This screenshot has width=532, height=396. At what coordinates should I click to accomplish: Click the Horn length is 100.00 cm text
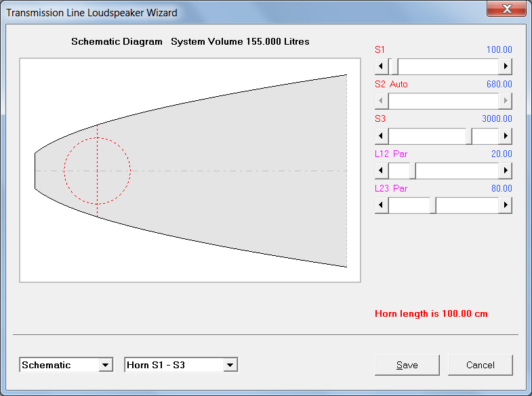pyautogui.click(x=431, y=313)
